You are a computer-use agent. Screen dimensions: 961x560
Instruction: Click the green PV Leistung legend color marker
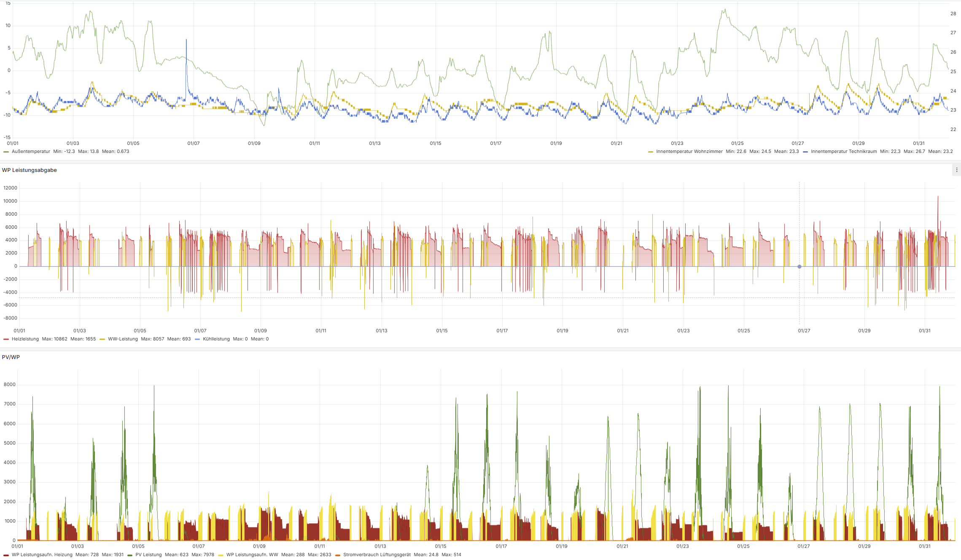pos(130,555)
